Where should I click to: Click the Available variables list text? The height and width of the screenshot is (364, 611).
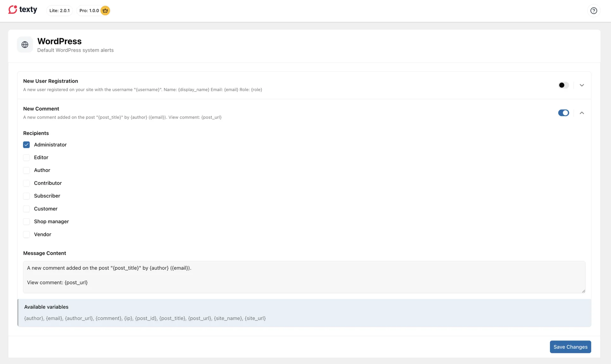click(x=145, y=318)
